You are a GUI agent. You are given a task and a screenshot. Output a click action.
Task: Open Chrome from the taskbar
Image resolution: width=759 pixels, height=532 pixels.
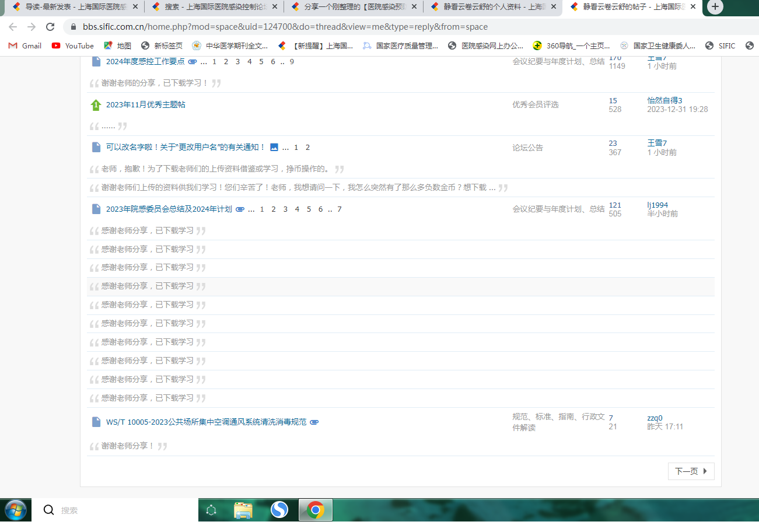point(315,509)
